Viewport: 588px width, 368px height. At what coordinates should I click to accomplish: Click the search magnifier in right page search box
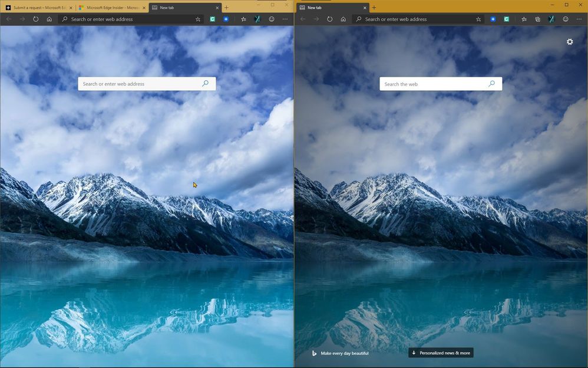pos(491,84)
